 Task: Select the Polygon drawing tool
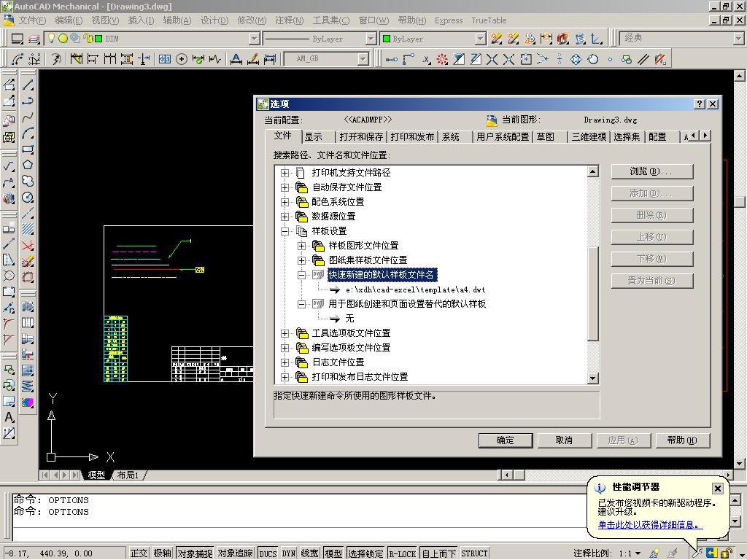28,165
